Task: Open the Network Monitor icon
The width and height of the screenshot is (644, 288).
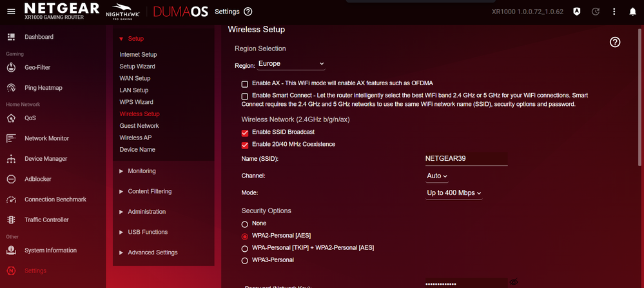Action: (12, 138)
